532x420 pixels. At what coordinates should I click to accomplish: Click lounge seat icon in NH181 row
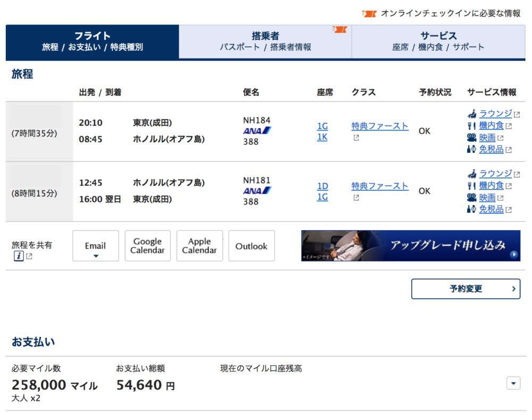coord(471,174)
